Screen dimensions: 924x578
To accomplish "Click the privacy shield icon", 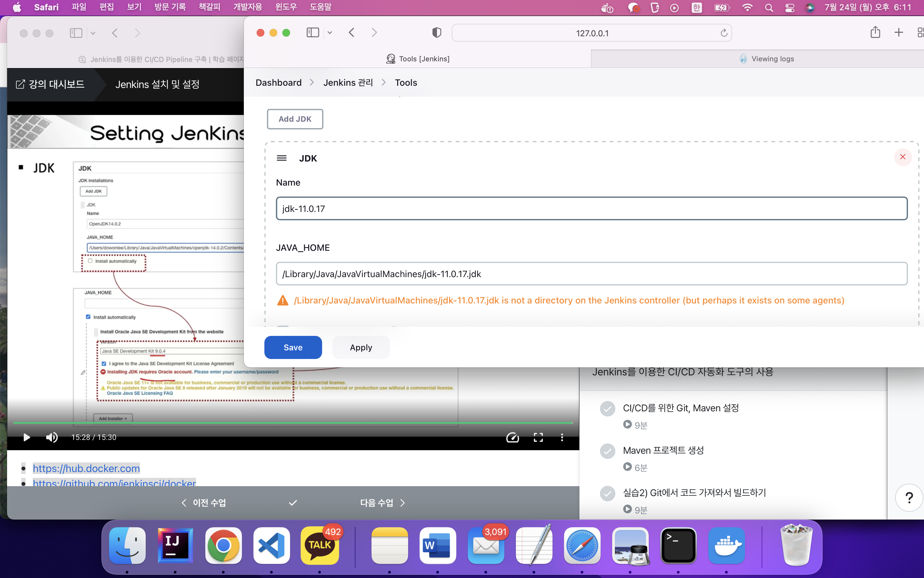I will point(437,33).
